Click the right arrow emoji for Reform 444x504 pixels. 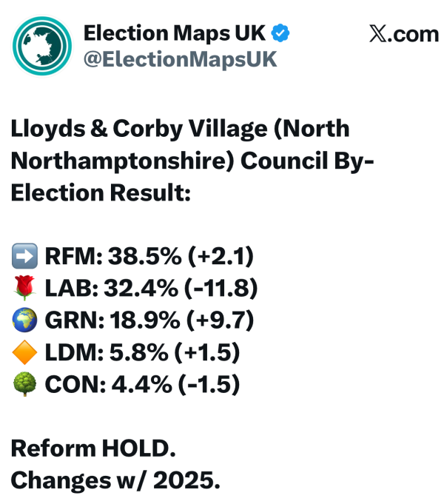(24, 257)
